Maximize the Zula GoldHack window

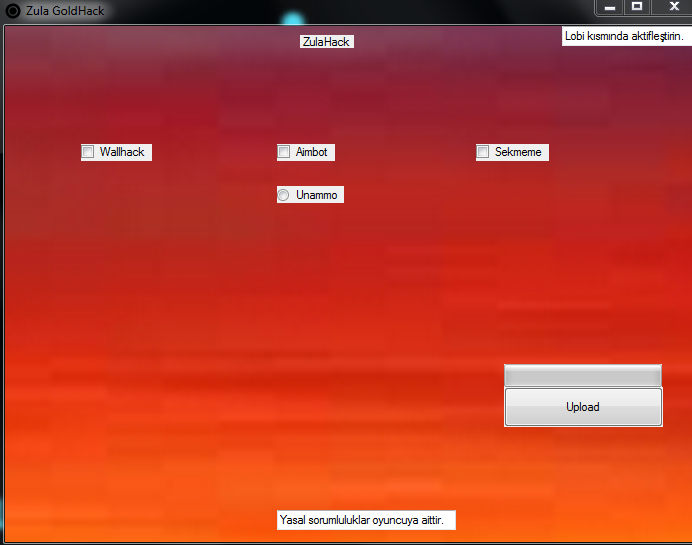coord(637,8)
